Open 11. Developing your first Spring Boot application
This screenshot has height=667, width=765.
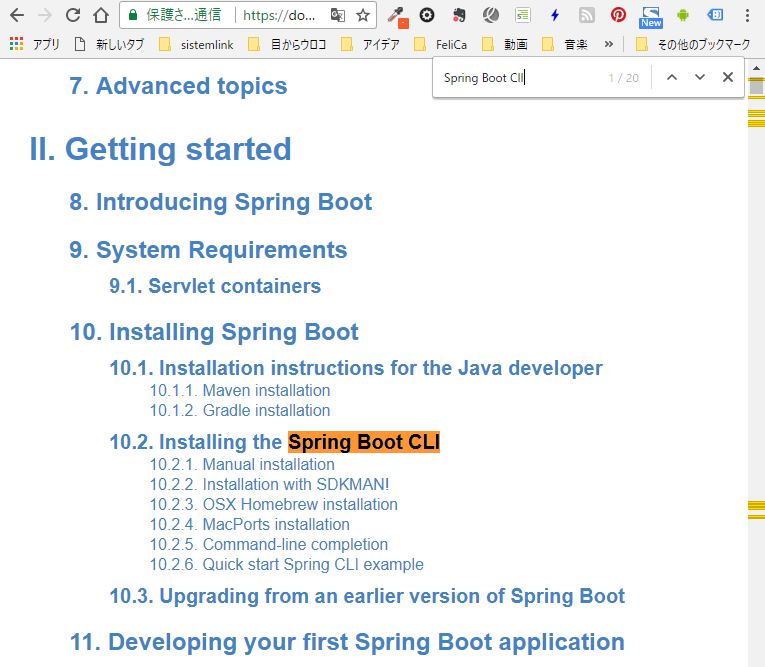[x=347, y=642]
